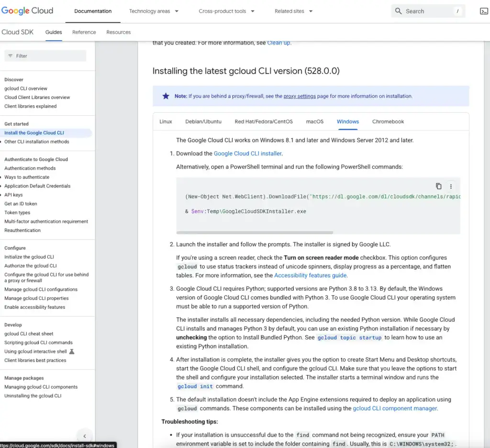
Task: Switch to the Guides tab
Action: 54,32
